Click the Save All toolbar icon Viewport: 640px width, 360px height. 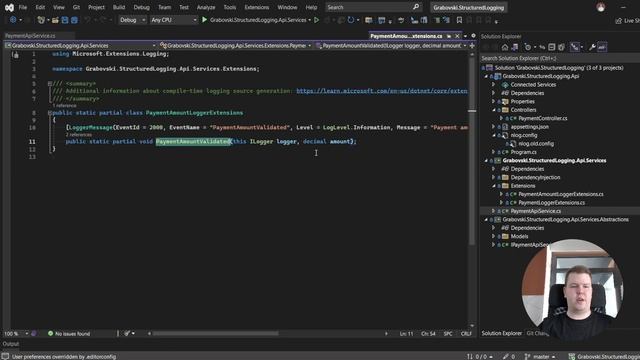74,20
